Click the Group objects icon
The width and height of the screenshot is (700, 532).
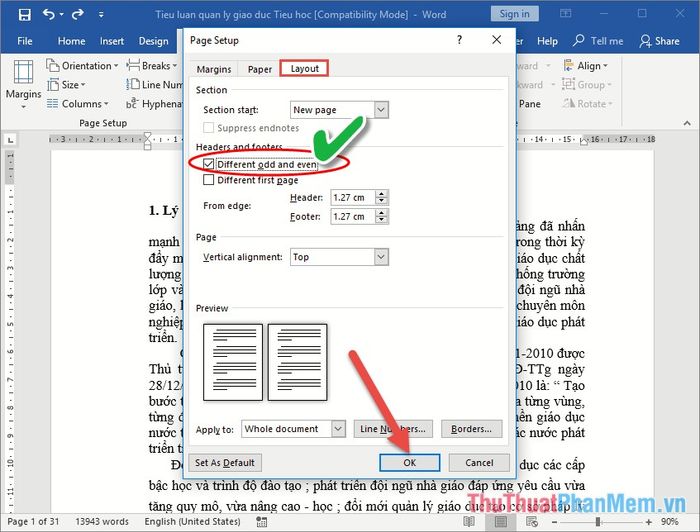click(x=568, y=84)
